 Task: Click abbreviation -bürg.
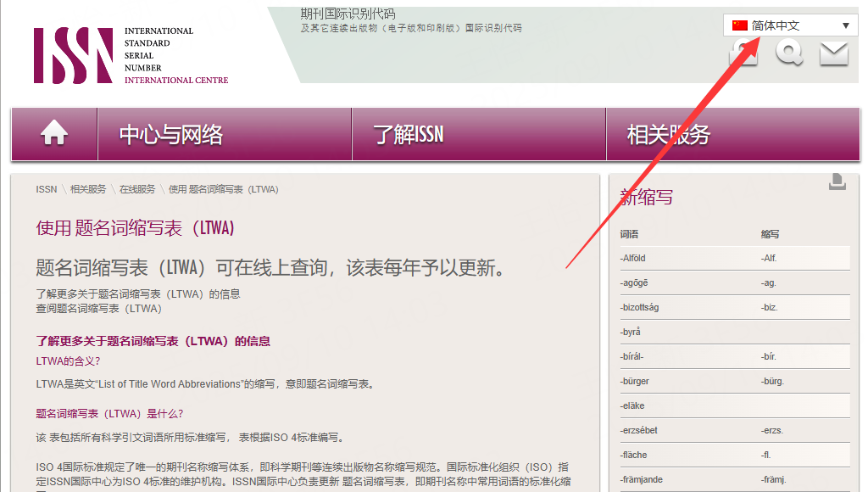pos(772,381)
